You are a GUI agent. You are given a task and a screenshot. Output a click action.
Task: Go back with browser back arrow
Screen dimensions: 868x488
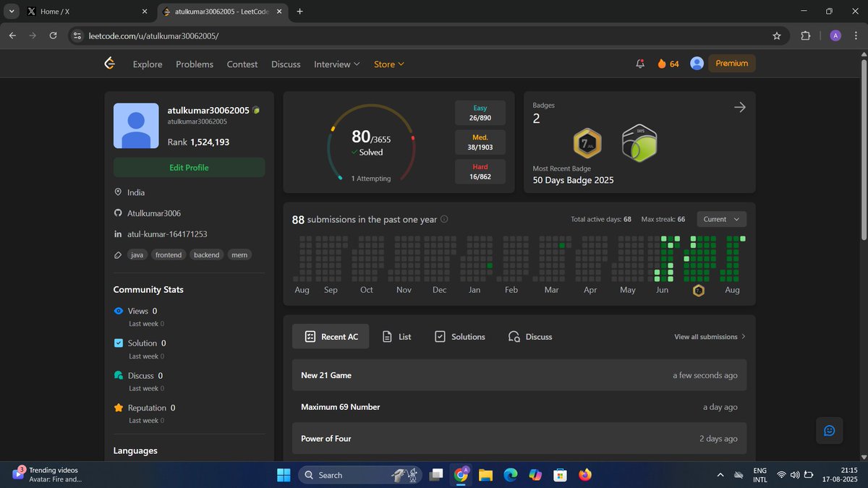pos(12,35)
